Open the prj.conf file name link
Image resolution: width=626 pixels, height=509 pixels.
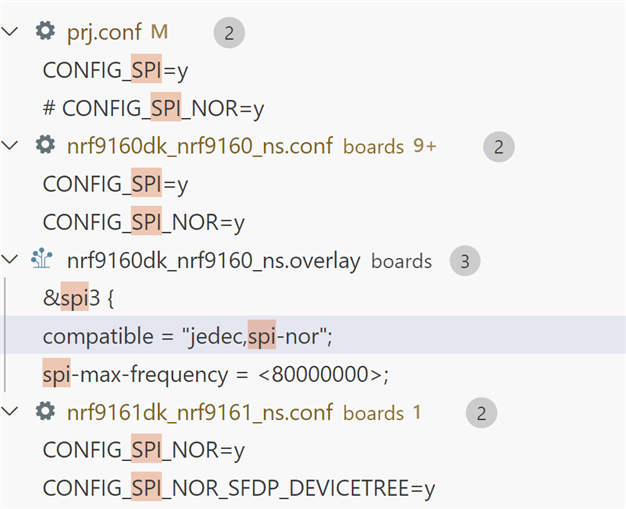104,32
